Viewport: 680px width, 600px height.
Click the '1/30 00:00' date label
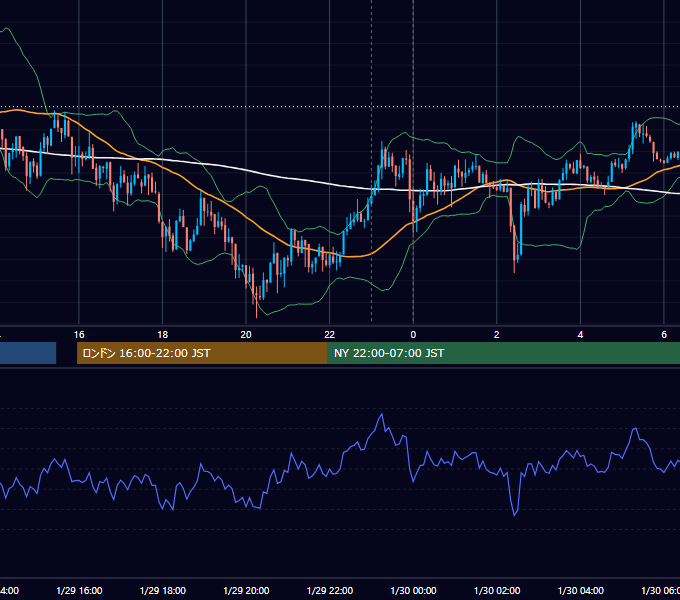413,590
